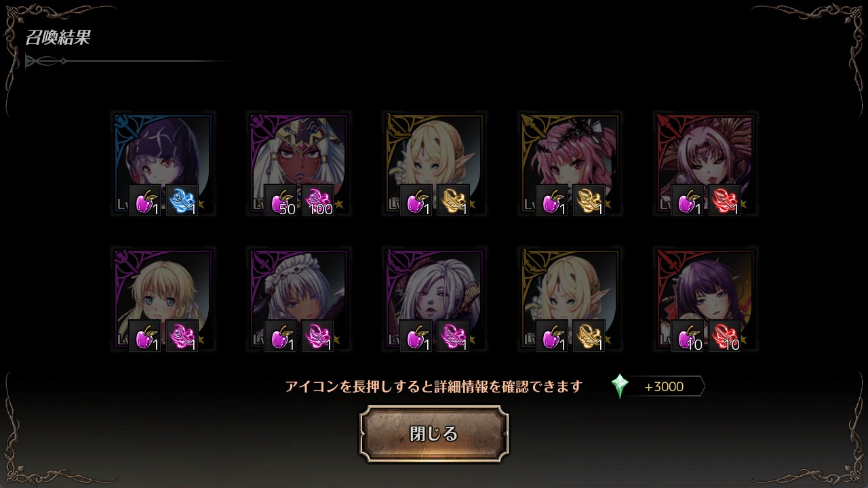Click the purple apple icon showing 10
This screenshot has width=868, height=488.
688,336
